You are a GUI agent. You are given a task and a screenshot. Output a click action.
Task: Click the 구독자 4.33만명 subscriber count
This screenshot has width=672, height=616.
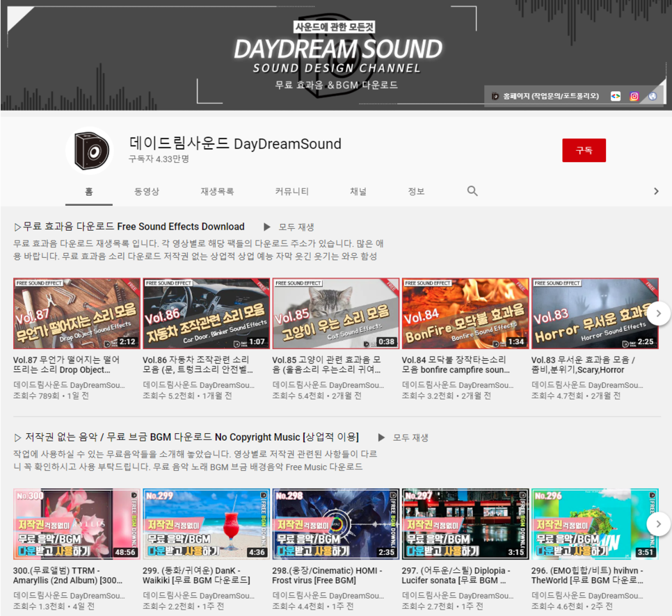[159, 159]
